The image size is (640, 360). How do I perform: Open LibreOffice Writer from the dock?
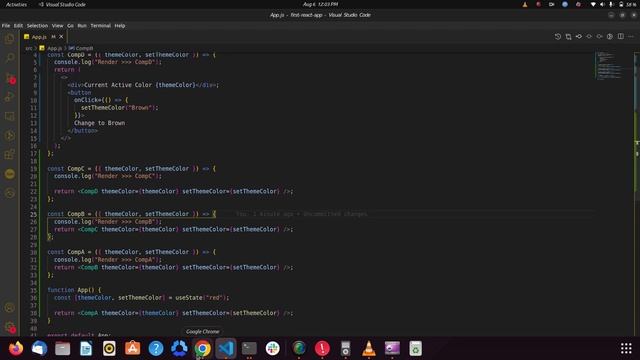[x=86, y=348]
